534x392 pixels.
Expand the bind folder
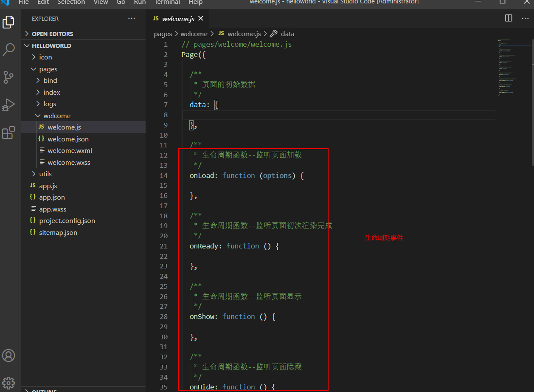(83, 80)
